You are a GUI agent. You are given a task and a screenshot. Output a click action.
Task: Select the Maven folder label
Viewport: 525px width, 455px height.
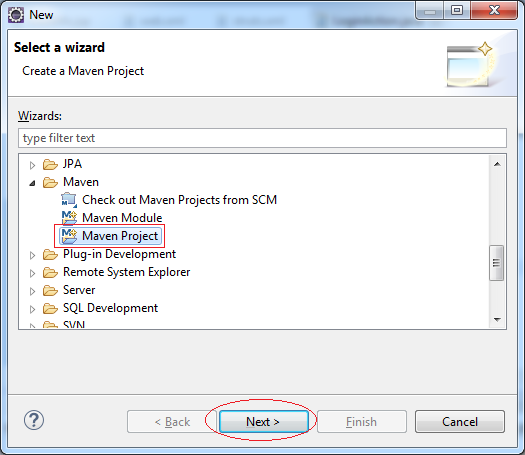point(81,182)
